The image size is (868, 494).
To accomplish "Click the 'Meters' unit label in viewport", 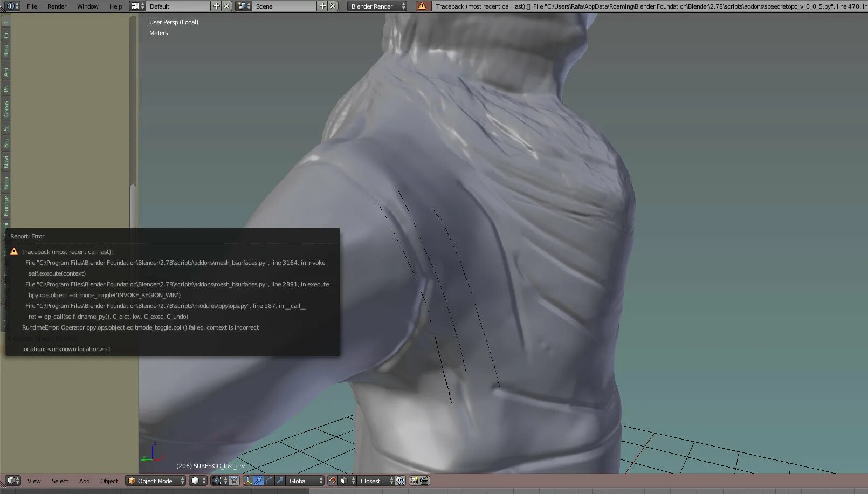I will coord(159,33).
